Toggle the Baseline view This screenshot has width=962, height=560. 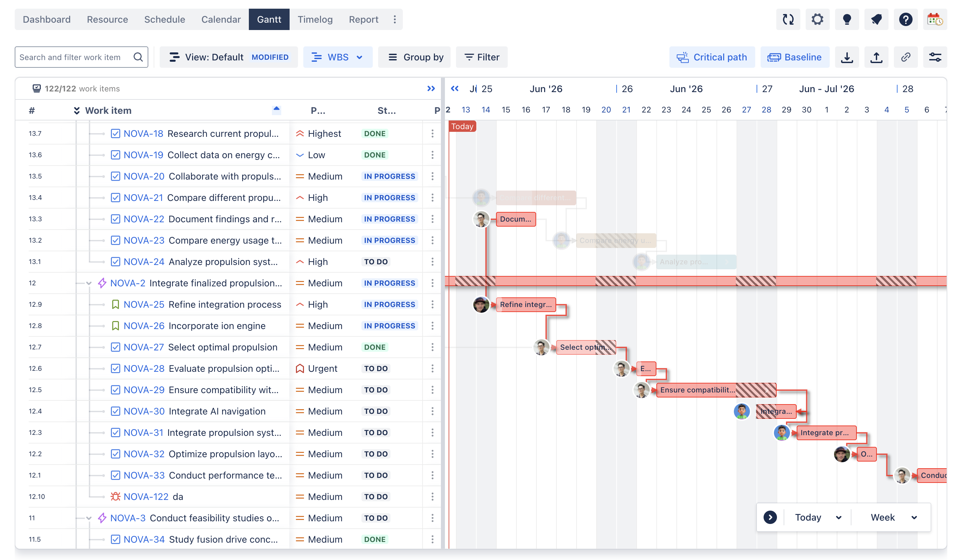[795, 57]
